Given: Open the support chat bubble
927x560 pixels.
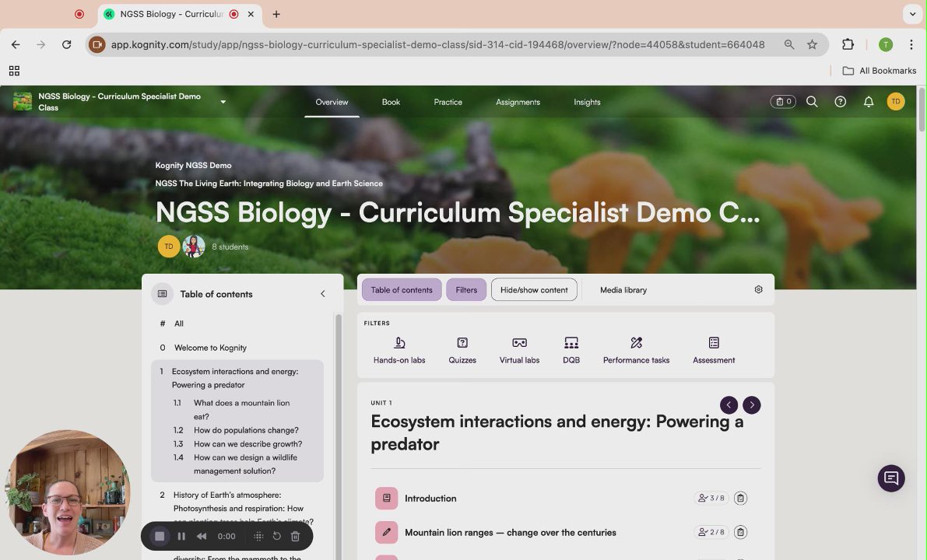Looking at the screenshot, I should tap(891, 478).
